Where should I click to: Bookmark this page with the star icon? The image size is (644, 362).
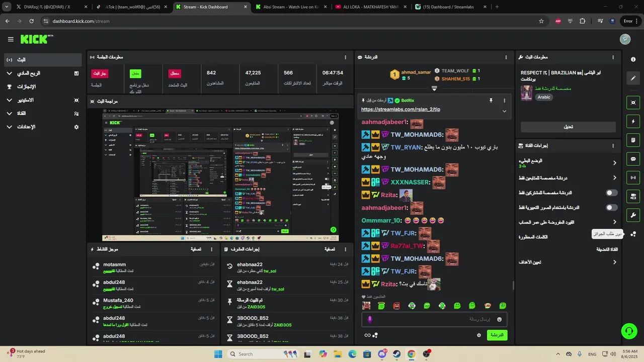click(541, 21)
